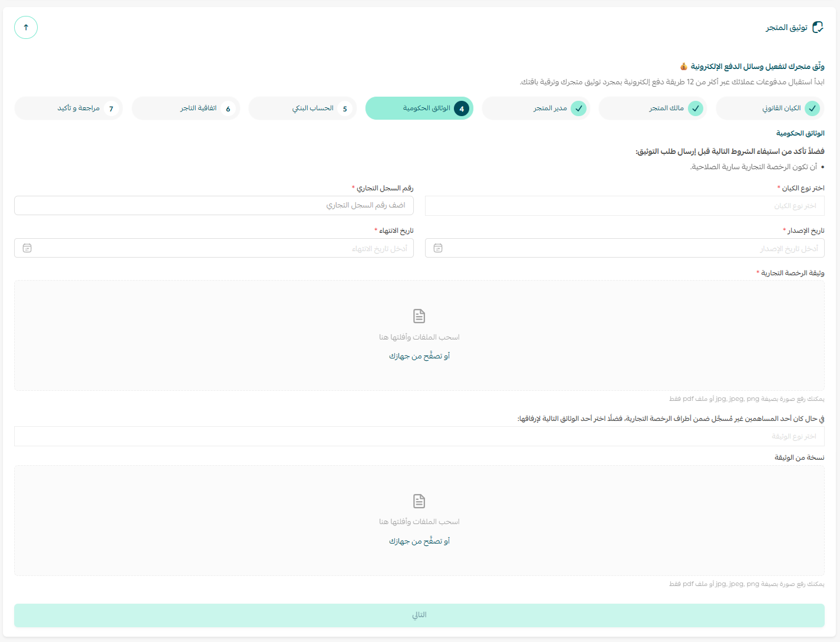Viewport: 840px width, 642px height.
Task: Open the اختر نوع الوثيقة dropdown
Action: click(419, 436)
